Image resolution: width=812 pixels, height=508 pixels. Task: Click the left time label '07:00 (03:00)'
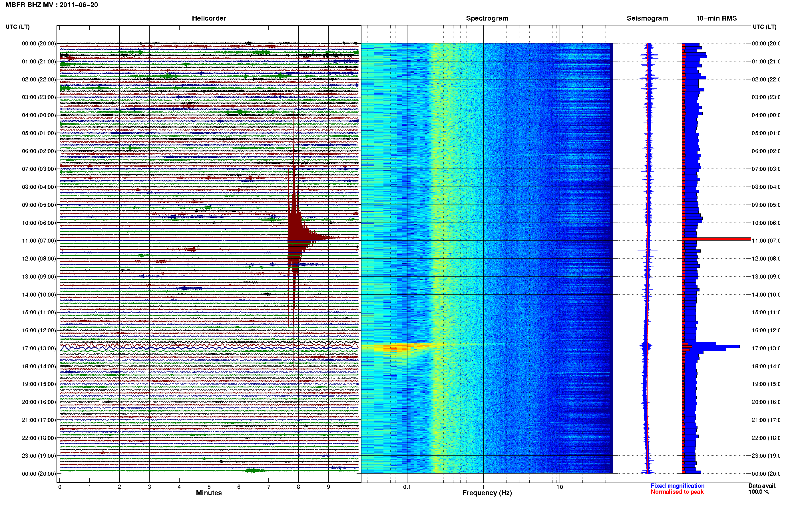click(39, 169)
